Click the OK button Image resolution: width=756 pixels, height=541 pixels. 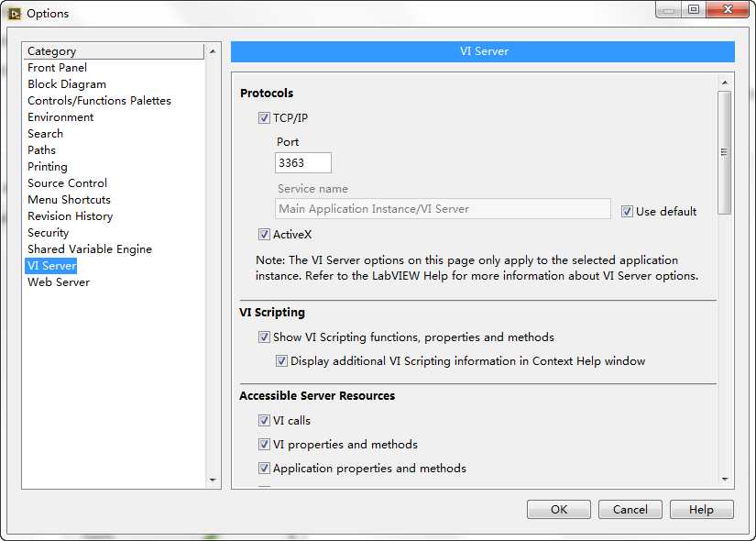click(559, 510)
